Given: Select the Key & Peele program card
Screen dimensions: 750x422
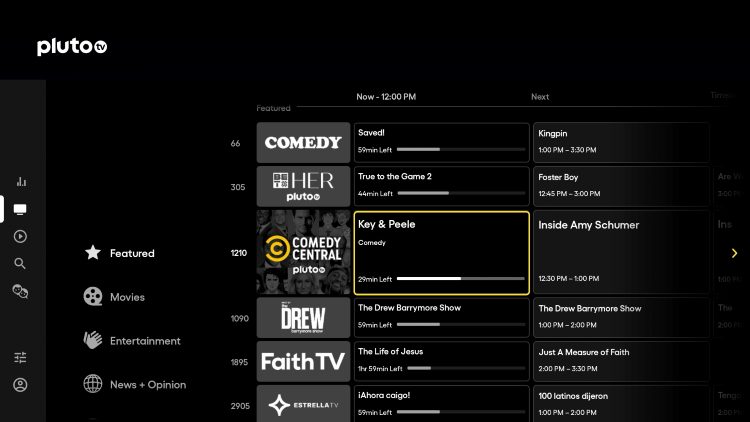Looking at the screenshot, I should pos(441,253).
